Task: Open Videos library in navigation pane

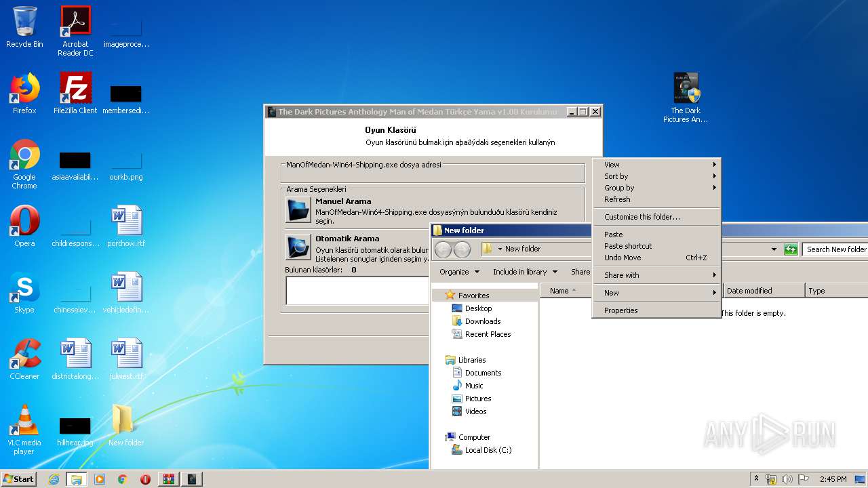Action: pos(475,411)
